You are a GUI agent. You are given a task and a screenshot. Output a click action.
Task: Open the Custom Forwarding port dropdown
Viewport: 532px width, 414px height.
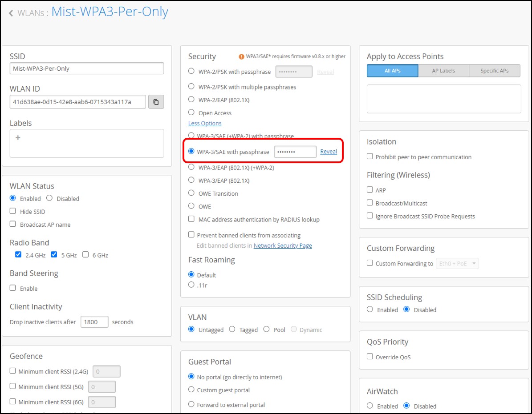(x=457, y=263)
